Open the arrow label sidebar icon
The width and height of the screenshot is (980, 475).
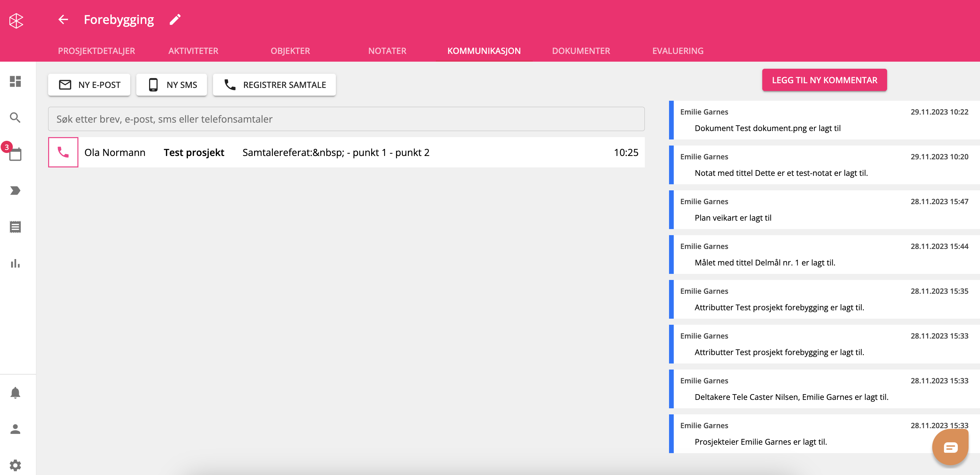15,190
